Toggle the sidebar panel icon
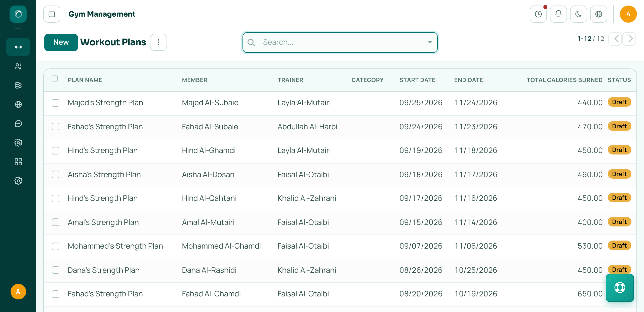Screen dimensions: 644x312 [52, 14]
